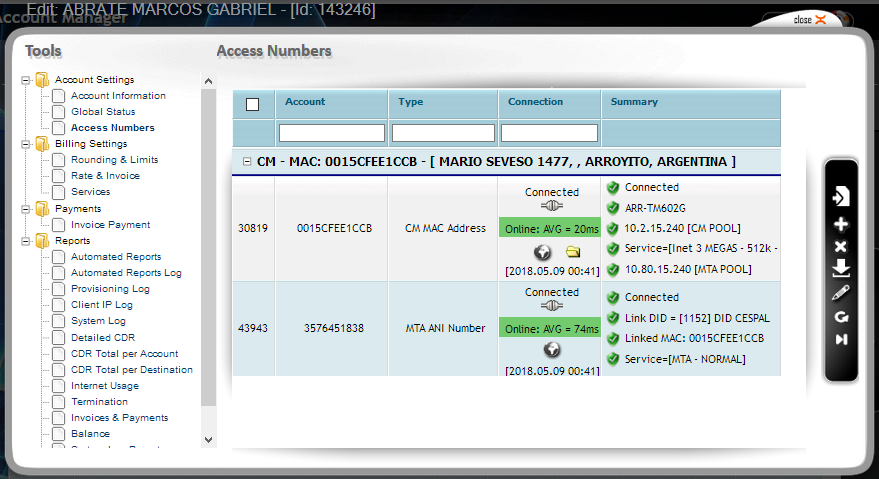Click the import icon in the black toolbar
The height and width of the screenshot is (479, 879).
click(841, 198)
